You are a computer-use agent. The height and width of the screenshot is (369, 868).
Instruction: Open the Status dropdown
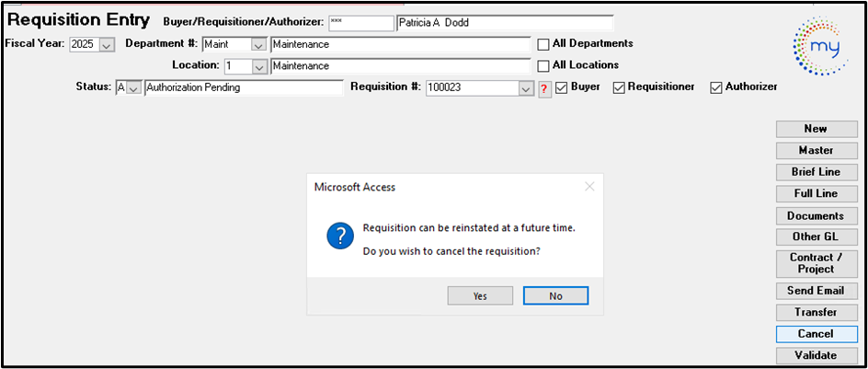pos(133,88)
